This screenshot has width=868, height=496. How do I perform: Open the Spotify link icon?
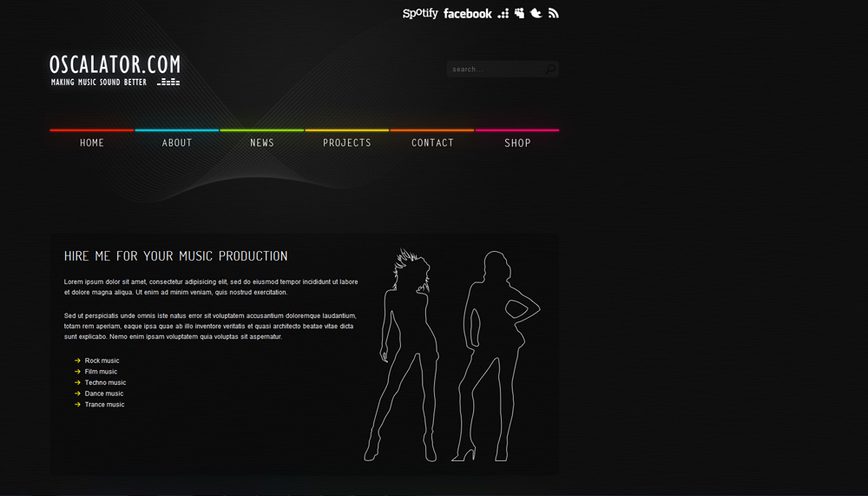pyautogui.click(x=420, y=13)
